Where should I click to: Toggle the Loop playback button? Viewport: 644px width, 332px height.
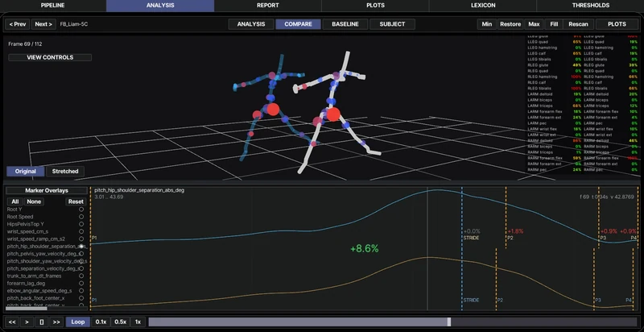[x=77, y=322]
